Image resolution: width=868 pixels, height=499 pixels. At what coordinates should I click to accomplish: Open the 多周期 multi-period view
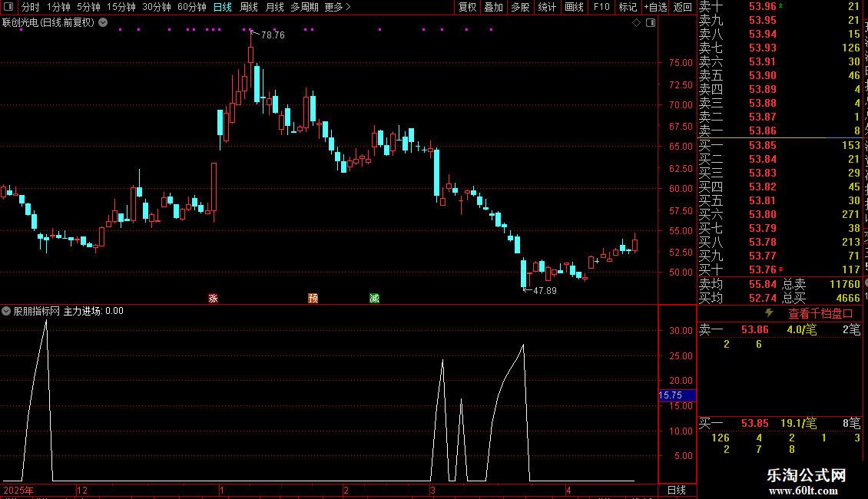pyautogui.click(x=304, y=7)
